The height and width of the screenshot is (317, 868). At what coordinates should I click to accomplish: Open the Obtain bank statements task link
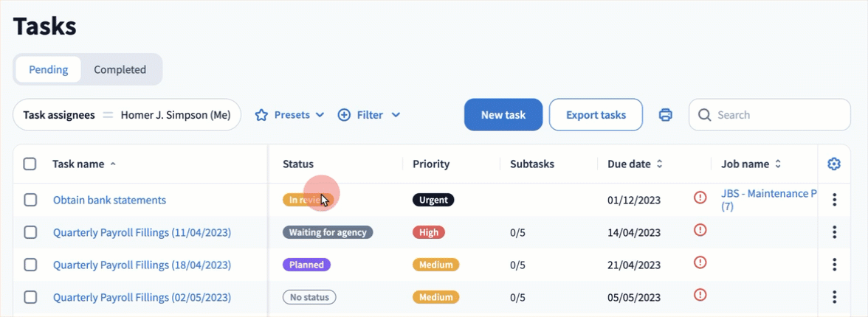click(109, 200)
